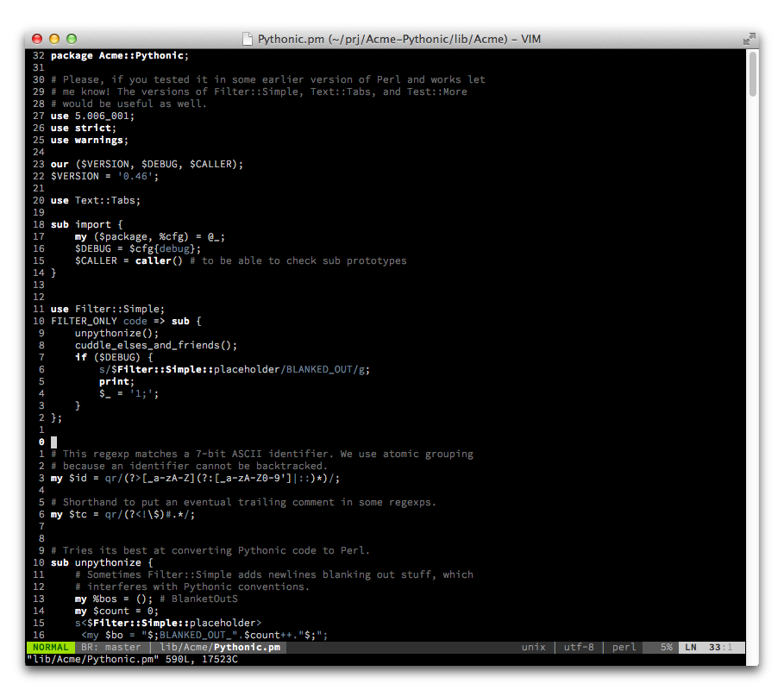This screenshot has width=784, height=696.
Task: Click the 'if ($DEBUG) {' line
Action: [x=114, y=357]
